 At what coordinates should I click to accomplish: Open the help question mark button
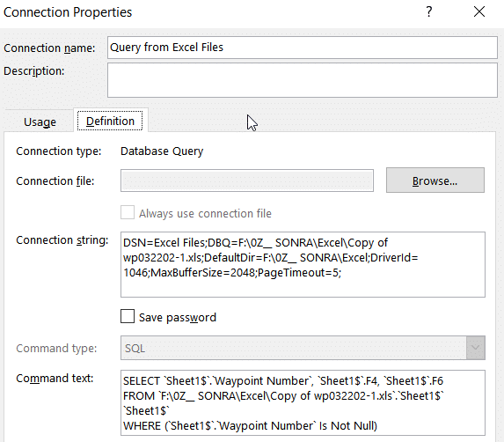point(429,12)
